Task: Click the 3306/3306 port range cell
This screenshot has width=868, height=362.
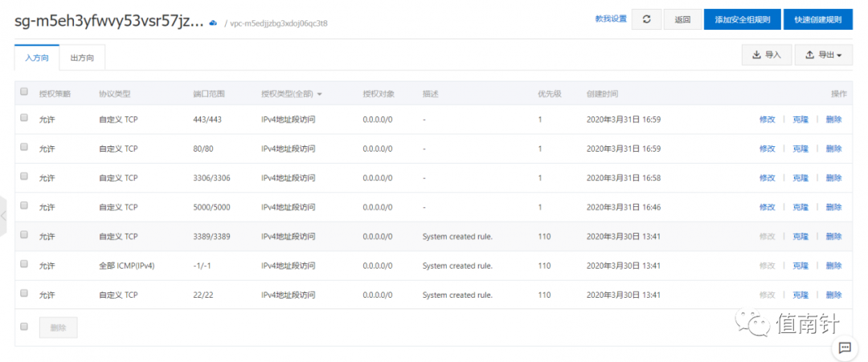Action: click(211, 178)
